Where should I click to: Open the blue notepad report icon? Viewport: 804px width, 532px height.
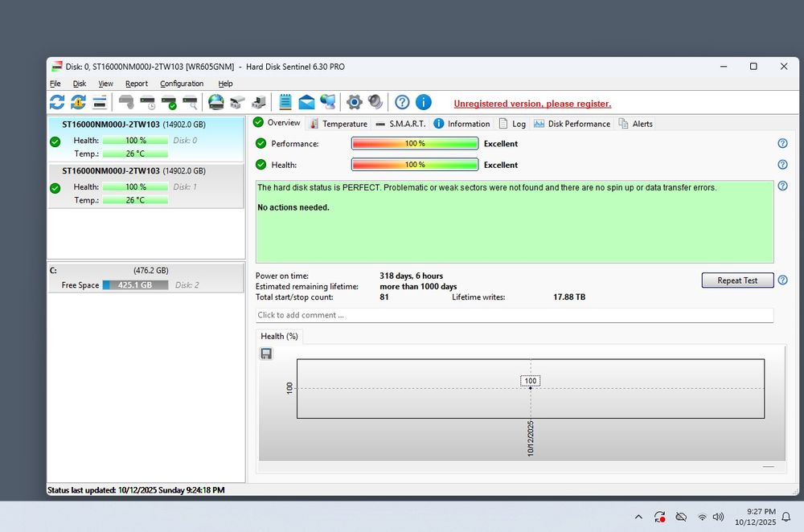click(x=285, y=102)
